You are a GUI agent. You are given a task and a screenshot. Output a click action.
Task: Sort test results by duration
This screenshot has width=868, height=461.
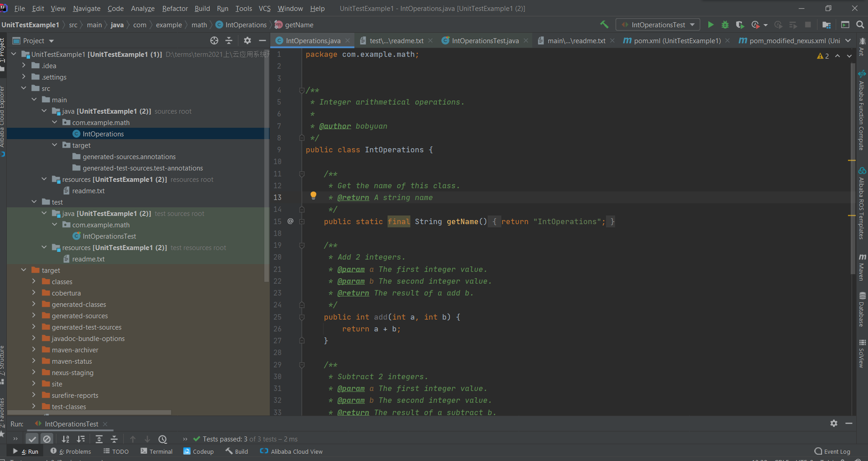point(81,439)
